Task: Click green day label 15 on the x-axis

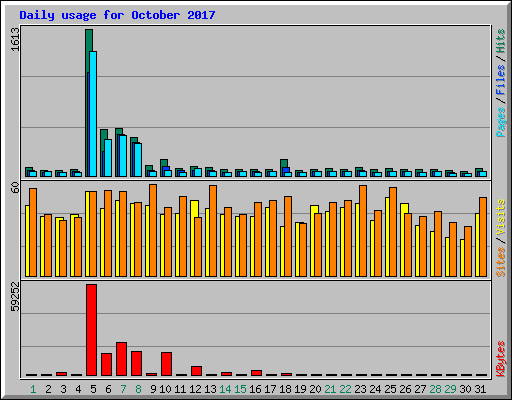Action: [x=240, y=389]
